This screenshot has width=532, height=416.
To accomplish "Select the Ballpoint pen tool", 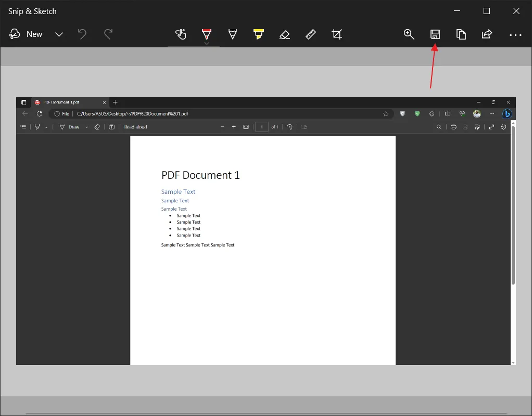I will coord(207,34).
